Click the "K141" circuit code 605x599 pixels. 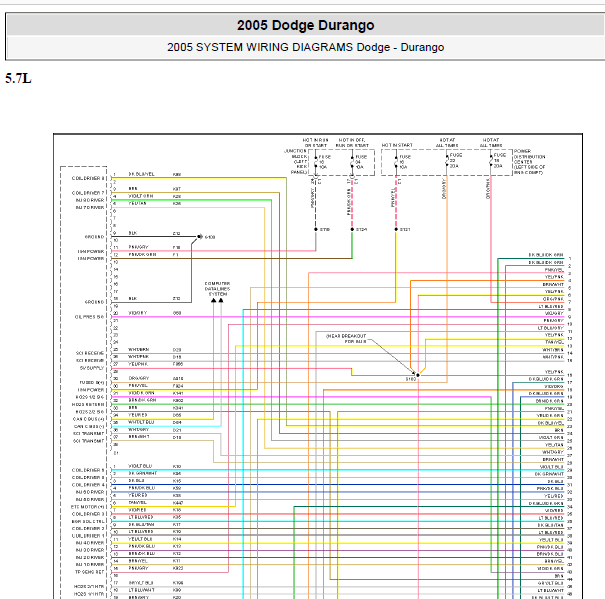pos(178,393)
